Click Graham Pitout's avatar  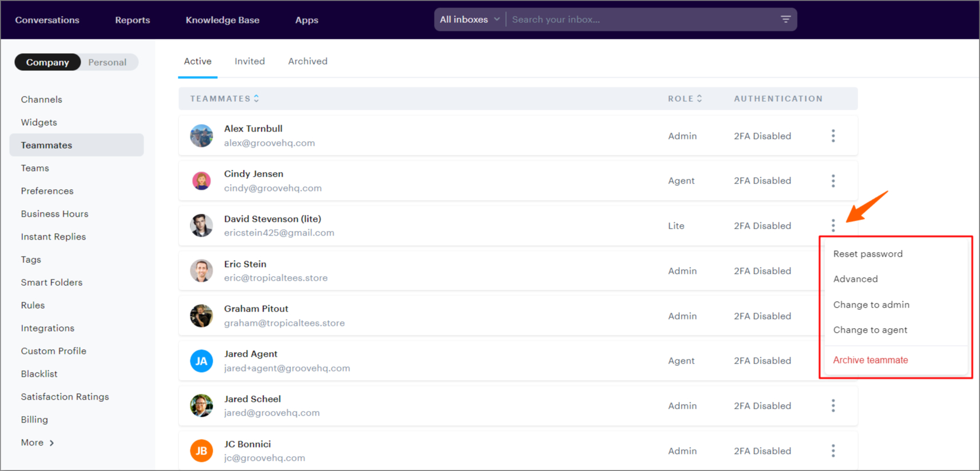pyautogui.click(x=201, y=316)
